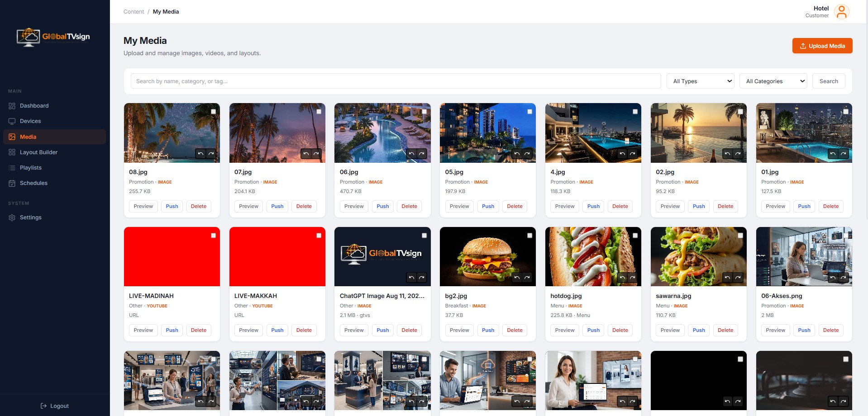The height and width of the screenshot is (416, 868).
Task: Click the Layout Builder icon in sidebar
Action: pyautogui.click(x=12, y=152)
